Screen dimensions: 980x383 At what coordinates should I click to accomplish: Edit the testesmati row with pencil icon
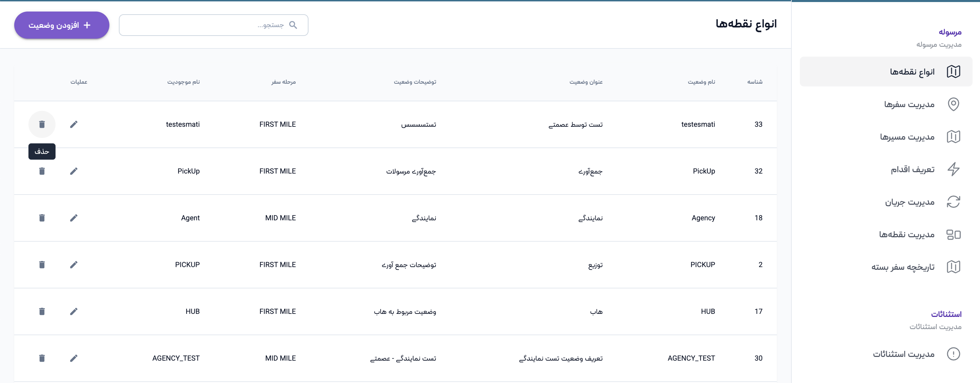(74, 124)
